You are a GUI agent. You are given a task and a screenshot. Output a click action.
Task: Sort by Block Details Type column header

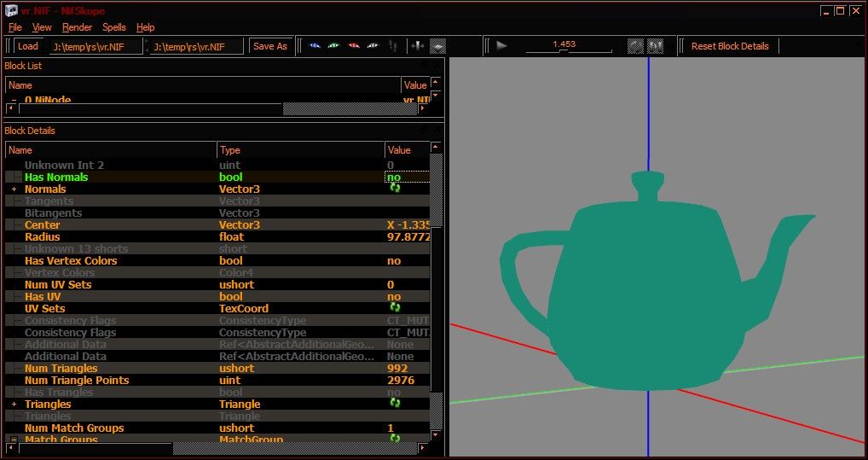301,150
